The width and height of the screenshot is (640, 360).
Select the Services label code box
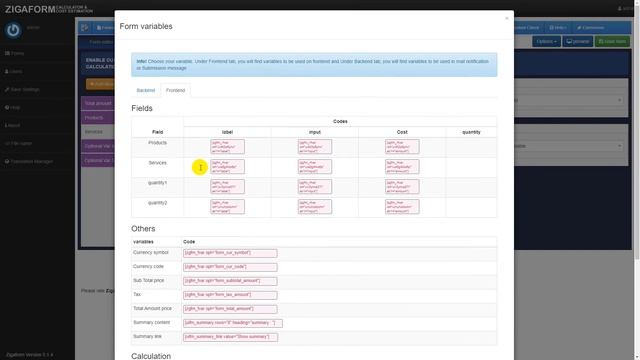coord(227,167)
